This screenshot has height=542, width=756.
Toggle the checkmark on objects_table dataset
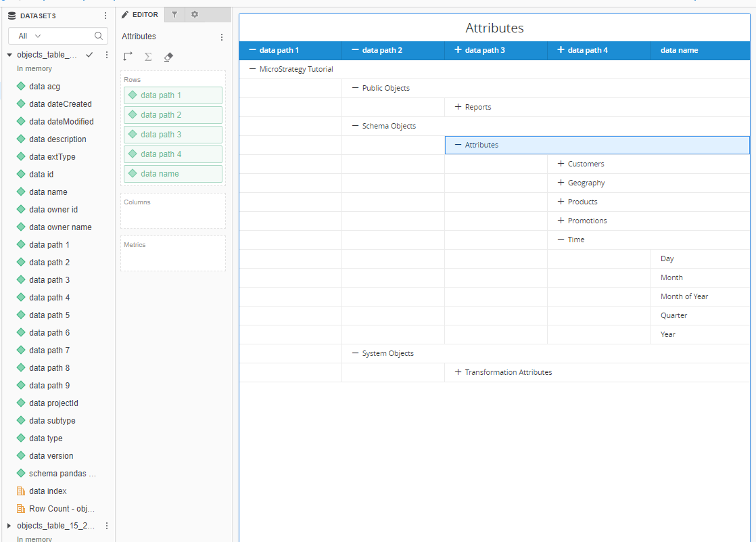[89, 55]
